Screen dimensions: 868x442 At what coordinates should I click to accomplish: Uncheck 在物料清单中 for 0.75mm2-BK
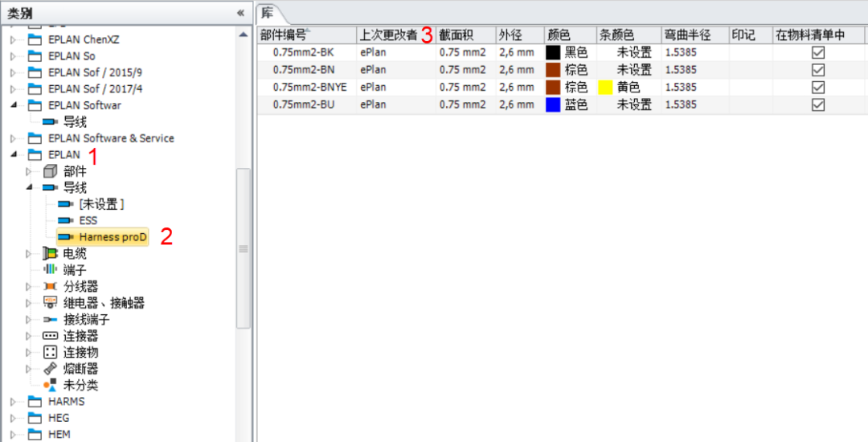(818, 52)
